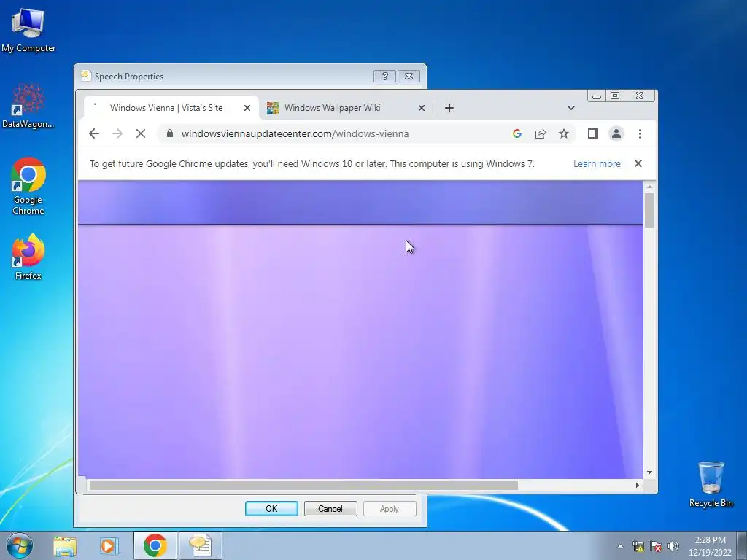Image resolution: width=747 pixels, height=560 pixels.
Task: Click the Speech Properties help button
Action: (x=384, y=76)
